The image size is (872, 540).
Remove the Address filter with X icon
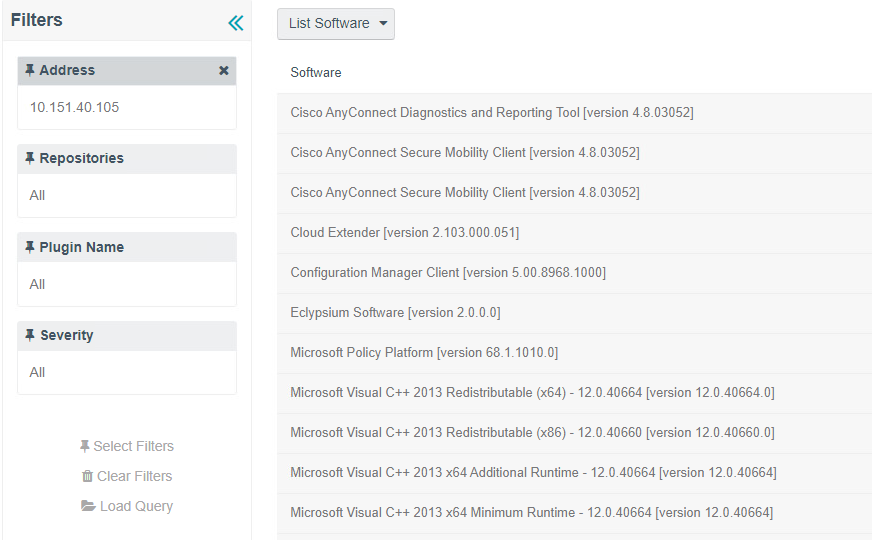pos(224,71)
